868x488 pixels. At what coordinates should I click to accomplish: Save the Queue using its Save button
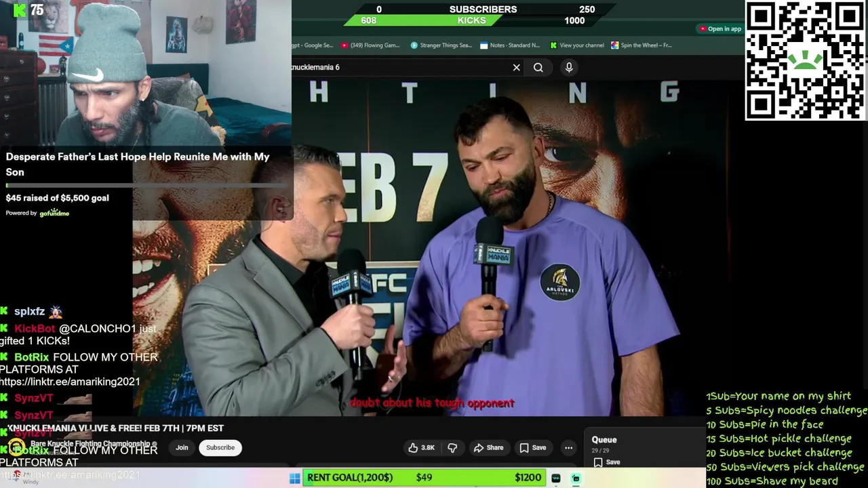click(x=607, y=462)
